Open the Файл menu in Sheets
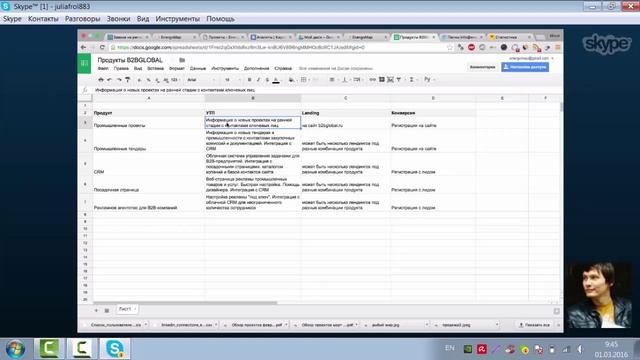 point(103,69)
